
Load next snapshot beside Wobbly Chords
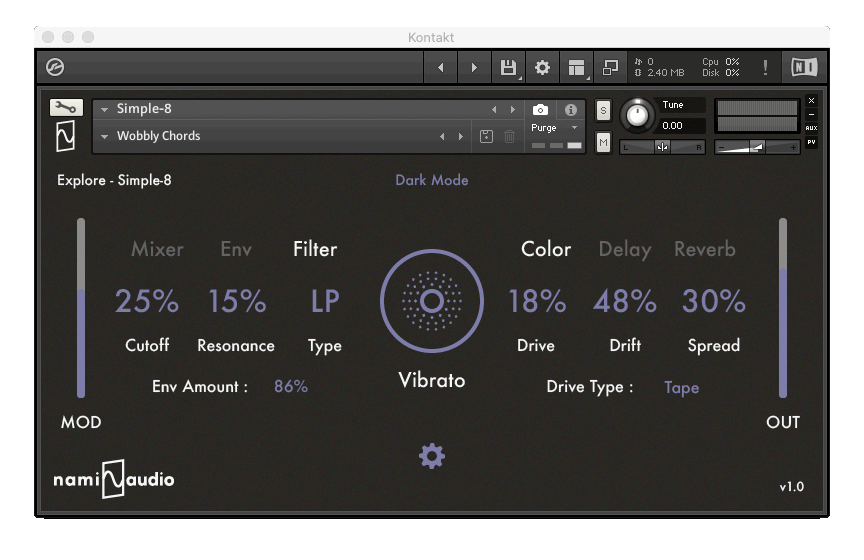461,136
